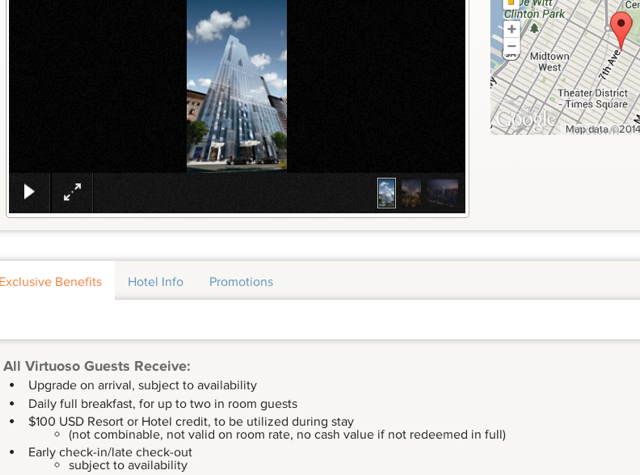This screenshot has height=475, width=640.
Task: Click the 'Map data ©2014' attribution
Action: tap(602, 129)
